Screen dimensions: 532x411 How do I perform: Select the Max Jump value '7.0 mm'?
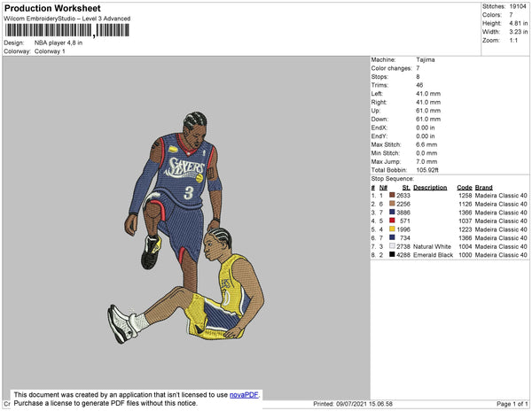point(426,161)
